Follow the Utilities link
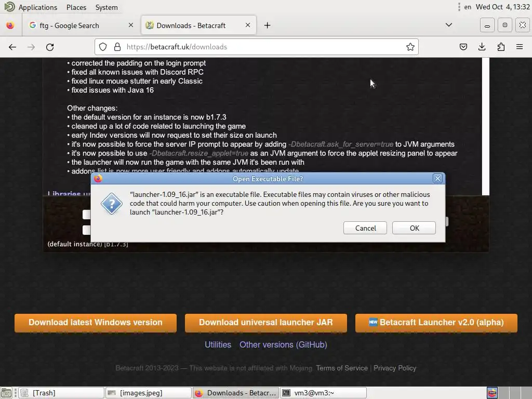Image resolution: width=532 pixels, height=399 pixels. click(x=218, y=345)
